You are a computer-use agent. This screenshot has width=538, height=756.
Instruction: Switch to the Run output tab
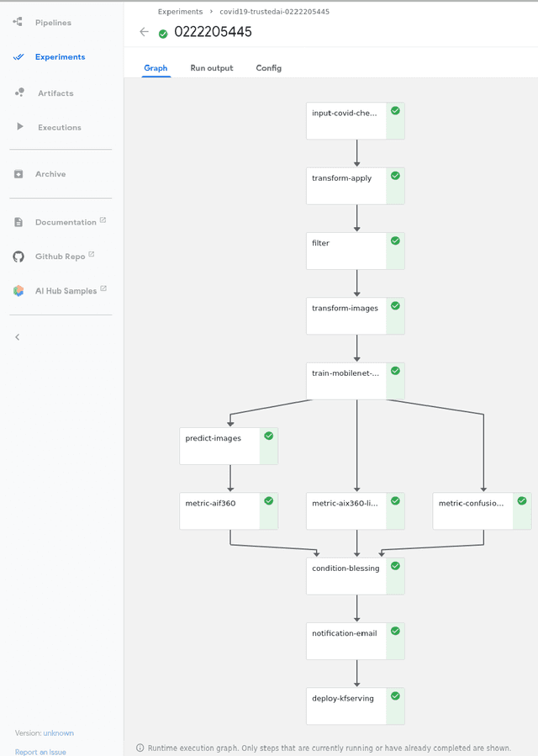pyautogui.click(x=212, y=68)
